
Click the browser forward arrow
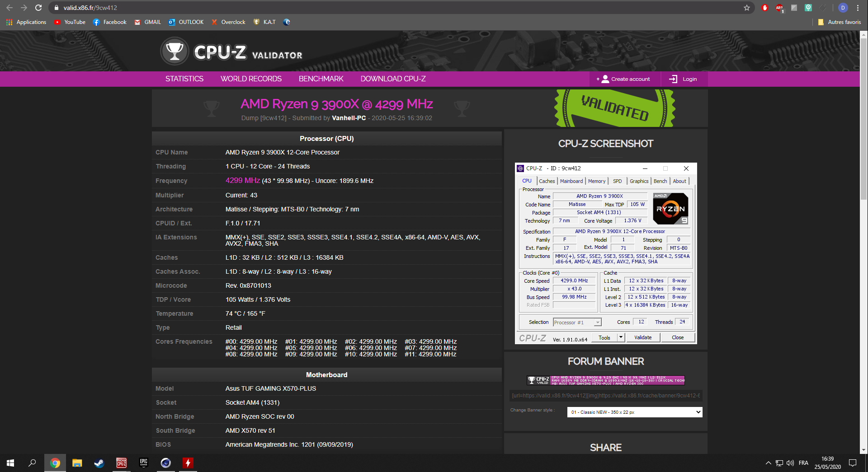tap(24, 8)
